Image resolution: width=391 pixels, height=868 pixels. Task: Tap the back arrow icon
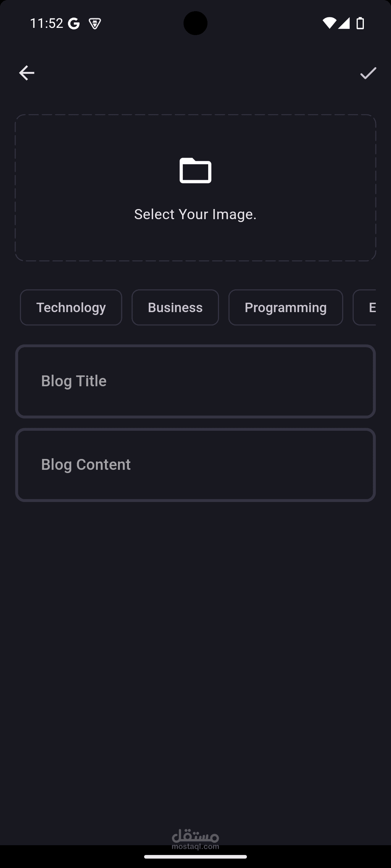pyautogui.click(x=26, y=73)
